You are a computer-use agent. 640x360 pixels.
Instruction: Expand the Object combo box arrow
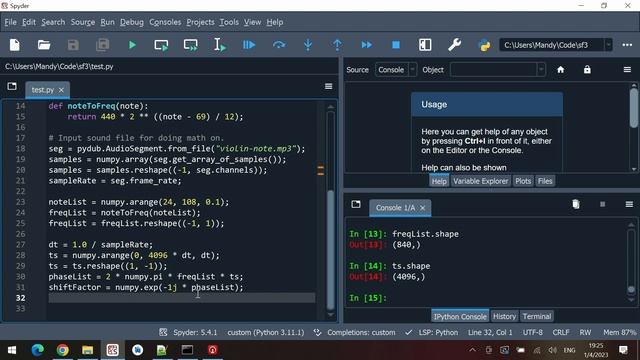541,70
